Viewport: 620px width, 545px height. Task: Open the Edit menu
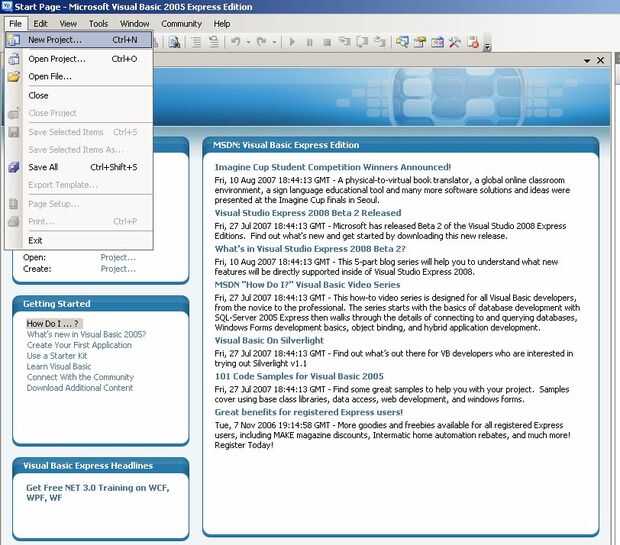tap(40, 24)
